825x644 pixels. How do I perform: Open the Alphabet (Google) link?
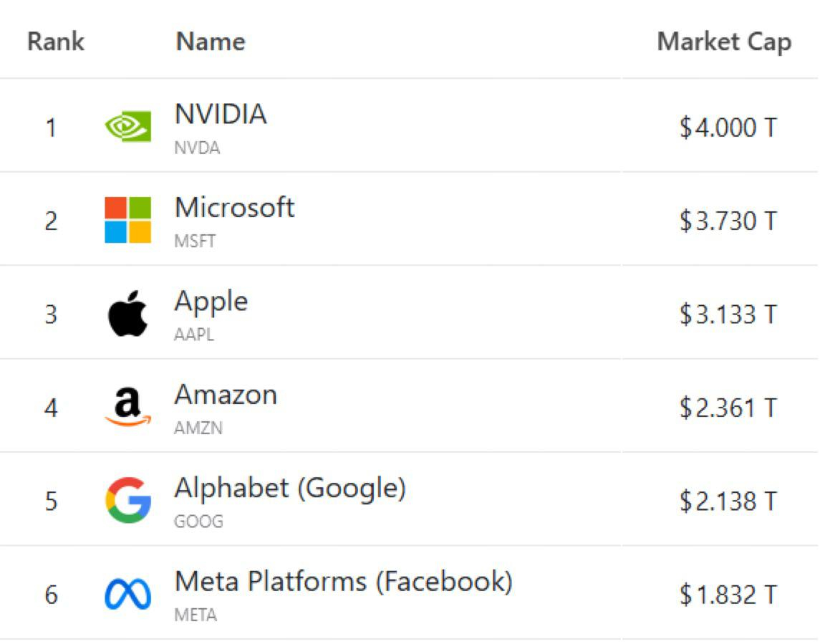pyautogui.click(x=290, y=489)
